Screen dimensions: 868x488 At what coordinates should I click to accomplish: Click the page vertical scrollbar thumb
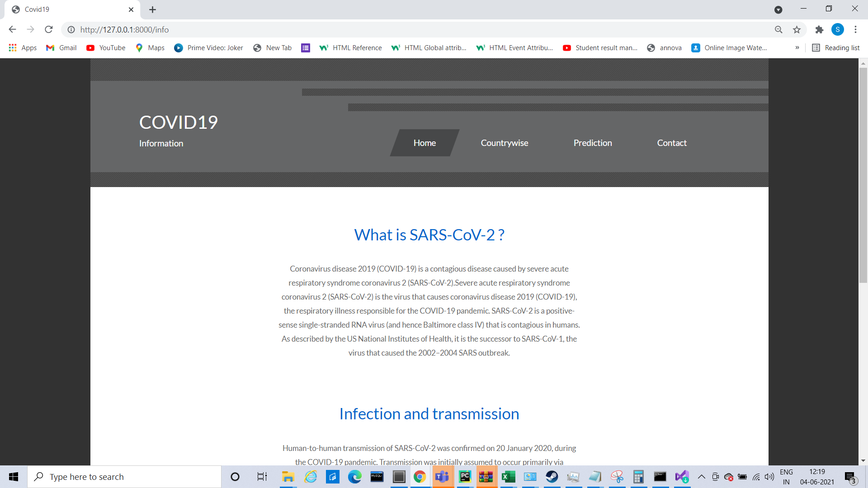pyautogui.click(x=863, y=176)
